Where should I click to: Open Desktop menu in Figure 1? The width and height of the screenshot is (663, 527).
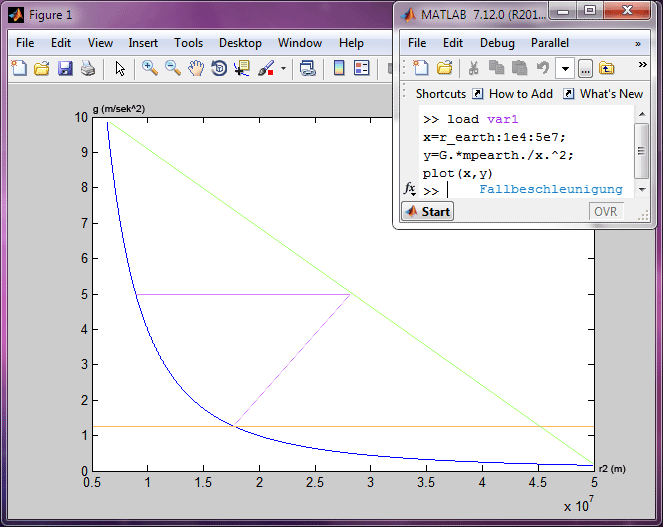240,43
